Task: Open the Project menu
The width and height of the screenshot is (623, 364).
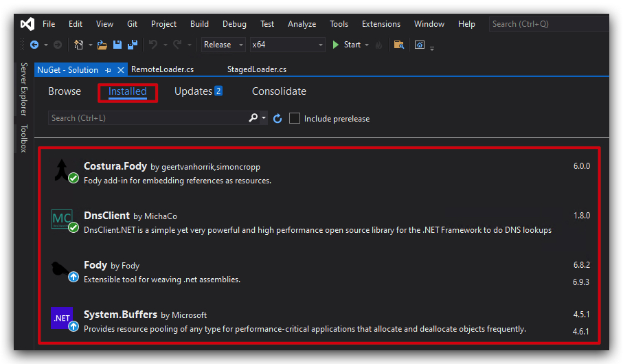Action: tap(163, 24)
